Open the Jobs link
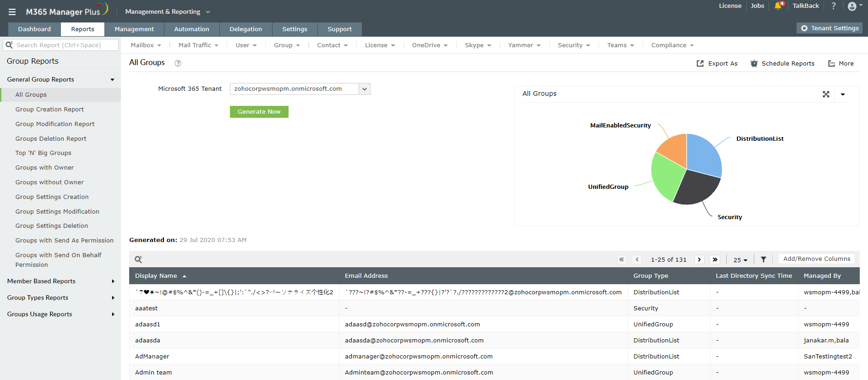Viewport: 868px width, 380px height. coord(757,6)
